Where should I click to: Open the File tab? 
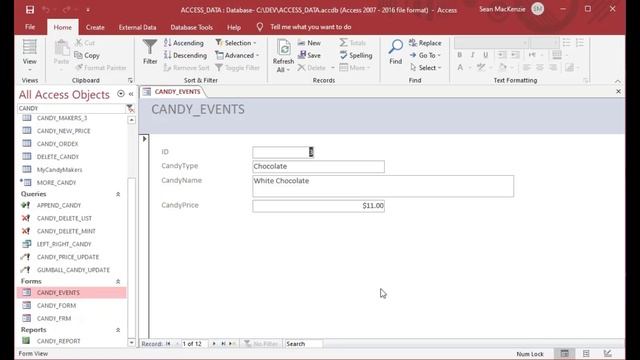point(30,27)
